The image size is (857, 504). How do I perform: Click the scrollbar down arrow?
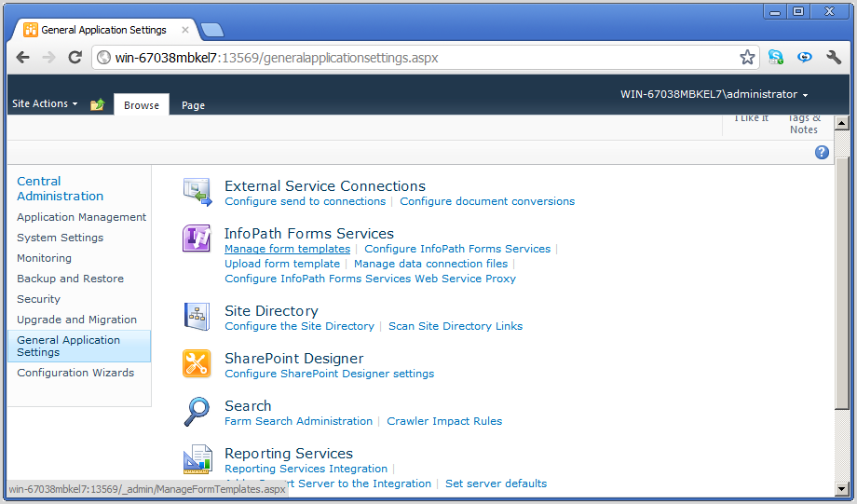click(x=842, y=489)
